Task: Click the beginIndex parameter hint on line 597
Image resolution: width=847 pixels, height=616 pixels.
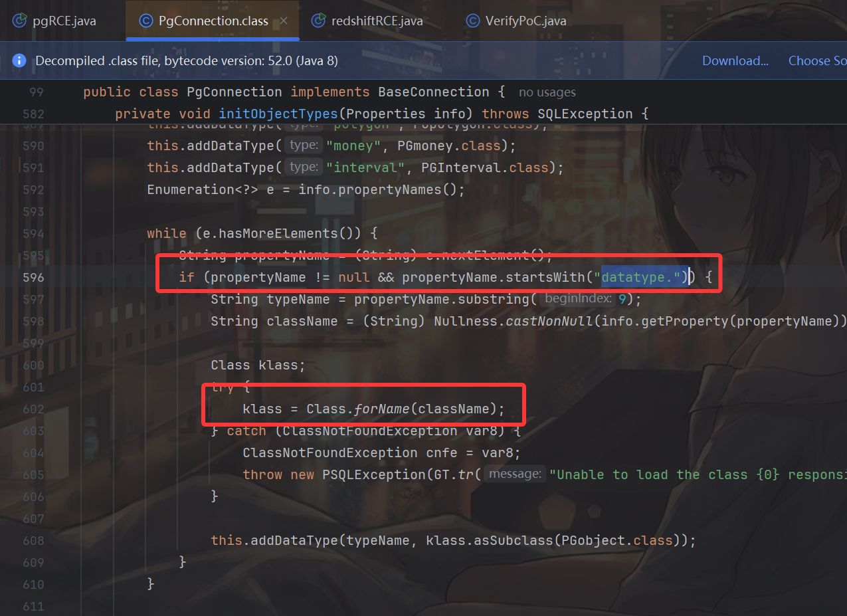Action: click(576, 299)
